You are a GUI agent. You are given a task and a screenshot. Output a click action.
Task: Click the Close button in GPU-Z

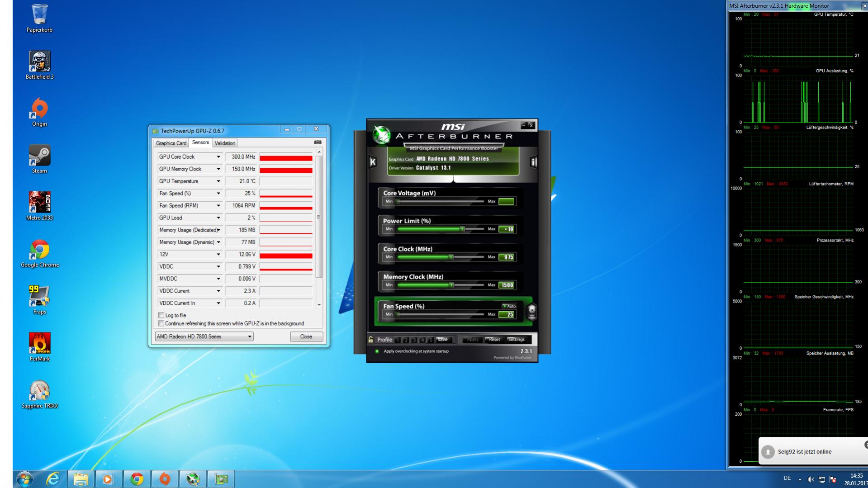click(306, 336)
